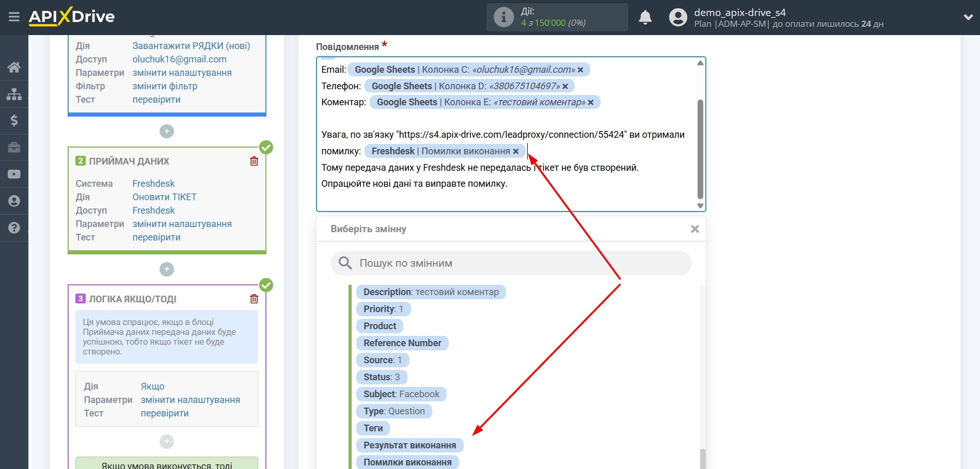The width and height of the screenshot is (980, 469).
Task: Click the user avatar icon
Action: click(x=678, y=18)
